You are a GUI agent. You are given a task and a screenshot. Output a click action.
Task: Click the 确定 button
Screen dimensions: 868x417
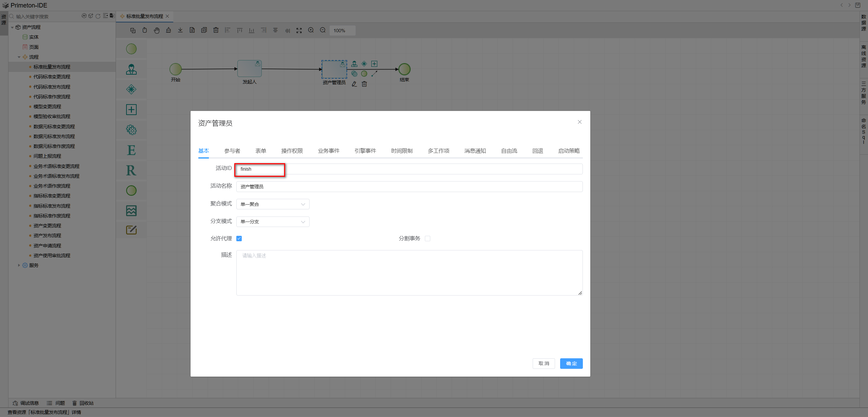pos(571,363)
